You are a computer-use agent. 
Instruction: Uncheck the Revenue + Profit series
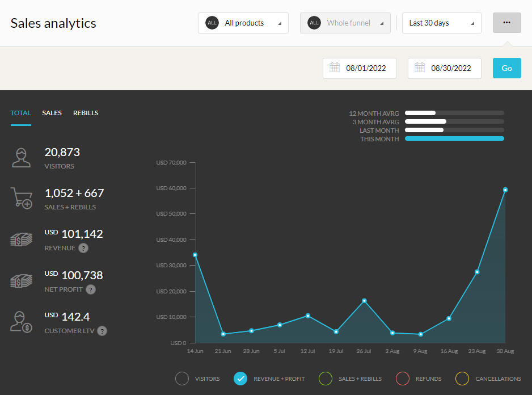click(x=240, y=379)
